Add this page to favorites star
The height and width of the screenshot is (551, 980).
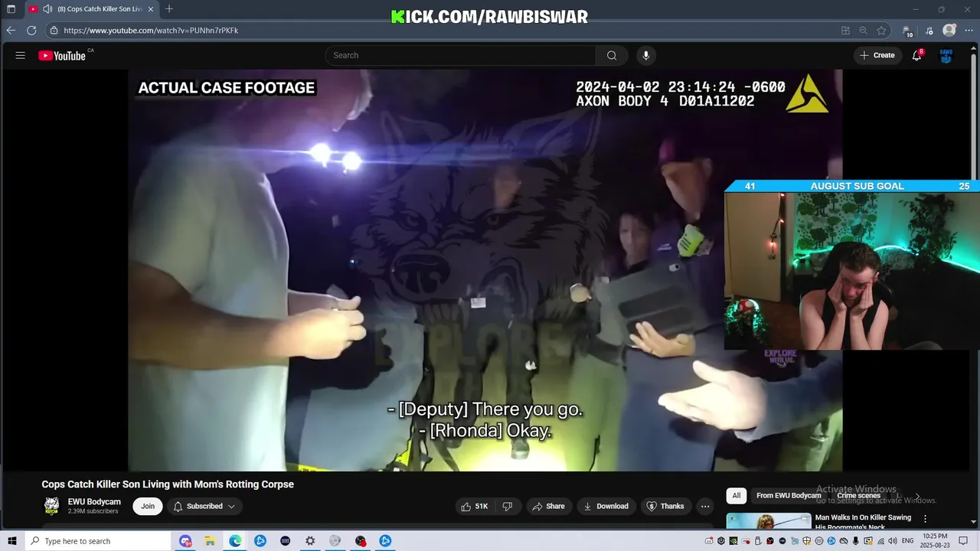(x=881, y=31)
